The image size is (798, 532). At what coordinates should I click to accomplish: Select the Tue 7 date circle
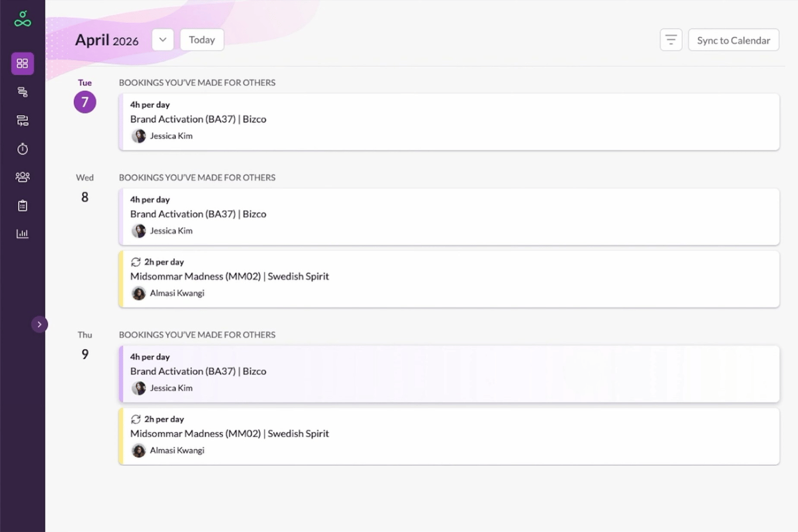(x=85, y=102)
